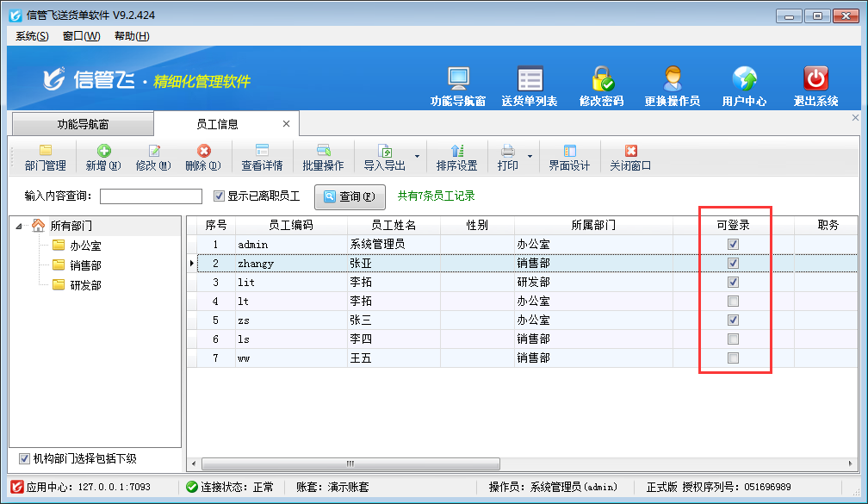Toggle 显示已离职员工 checkbox

[219, 196]
